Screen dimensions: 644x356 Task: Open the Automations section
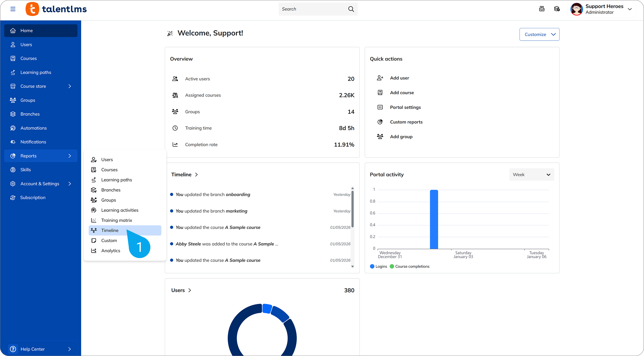(33, 128)
